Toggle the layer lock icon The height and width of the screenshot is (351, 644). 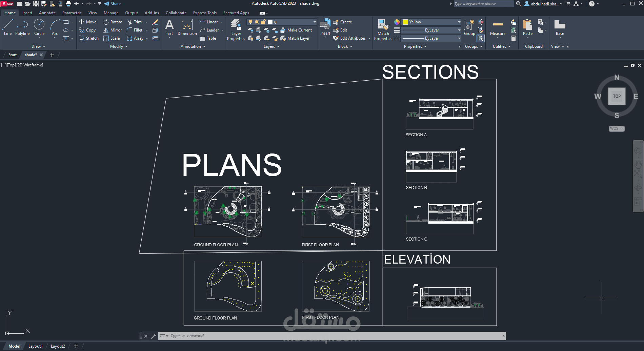(x=263, y=22)
